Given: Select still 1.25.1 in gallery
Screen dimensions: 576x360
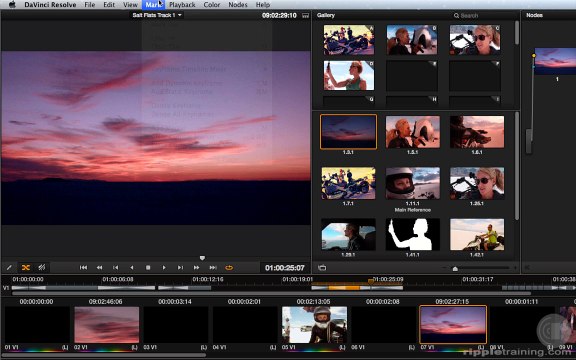Looking at the screenshot, I should [477, 183].
